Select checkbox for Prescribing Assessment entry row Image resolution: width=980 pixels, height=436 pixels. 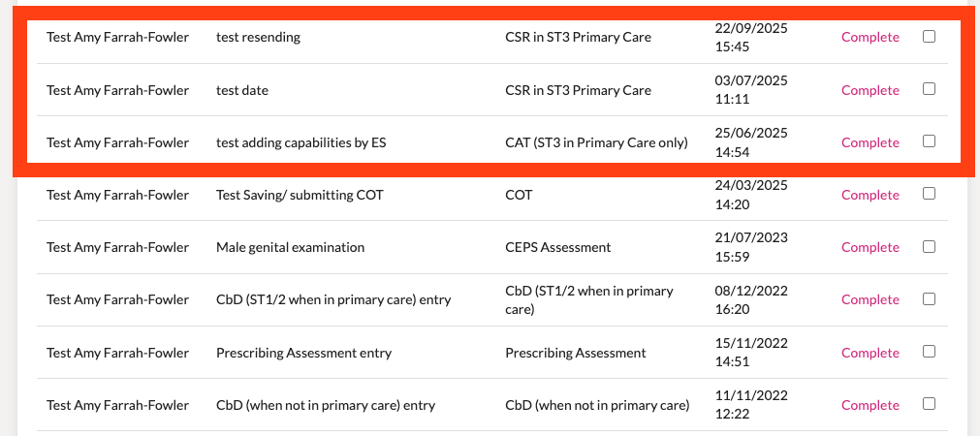pos(929,352)
